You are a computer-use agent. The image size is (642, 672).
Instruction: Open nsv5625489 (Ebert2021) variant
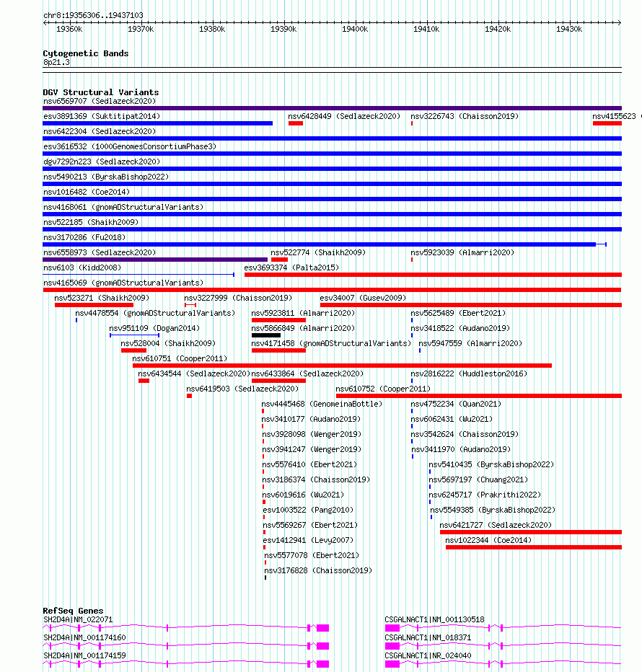pyautogui.click(x=458, y=313)
